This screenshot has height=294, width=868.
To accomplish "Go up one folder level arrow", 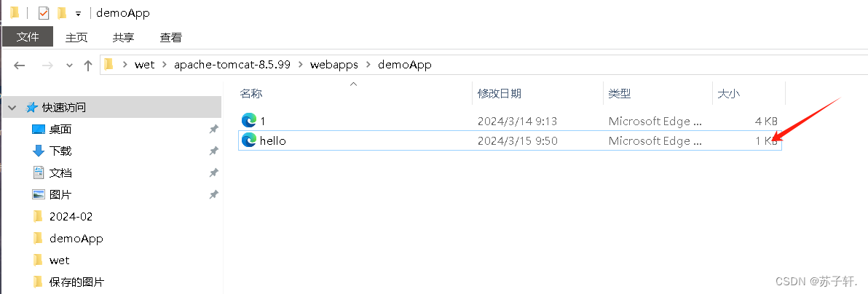I will coord(87,65).
